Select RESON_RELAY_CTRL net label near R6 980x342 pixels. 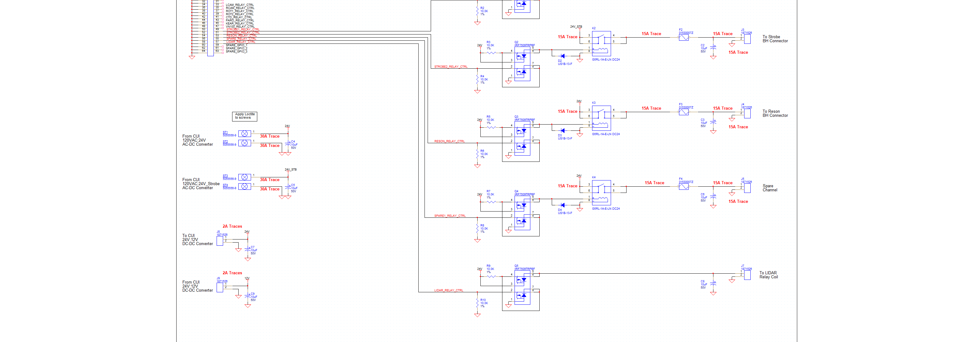(x=450, y=141)
